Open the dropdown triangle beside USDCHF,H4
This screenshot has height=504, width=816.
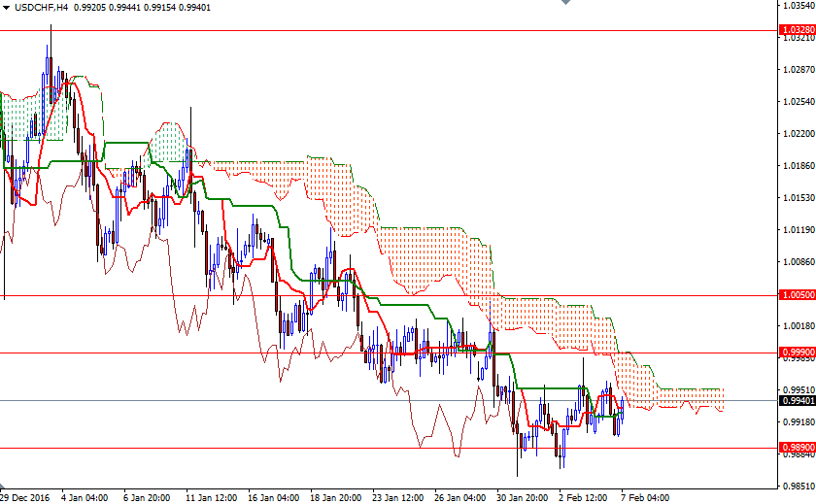click(x=6, y=8)
